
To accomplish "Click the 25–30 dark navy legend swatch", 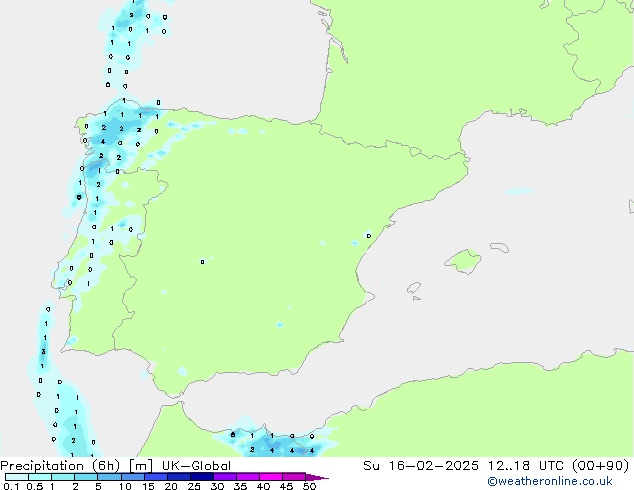I will (202, 477).
